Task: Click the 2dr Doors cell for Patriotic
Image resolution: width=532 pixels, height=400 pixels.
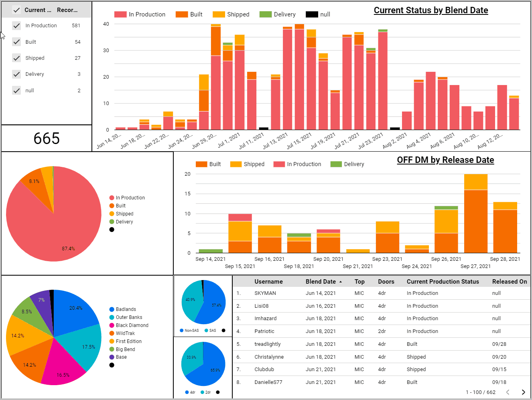Action: coord(382,331)
